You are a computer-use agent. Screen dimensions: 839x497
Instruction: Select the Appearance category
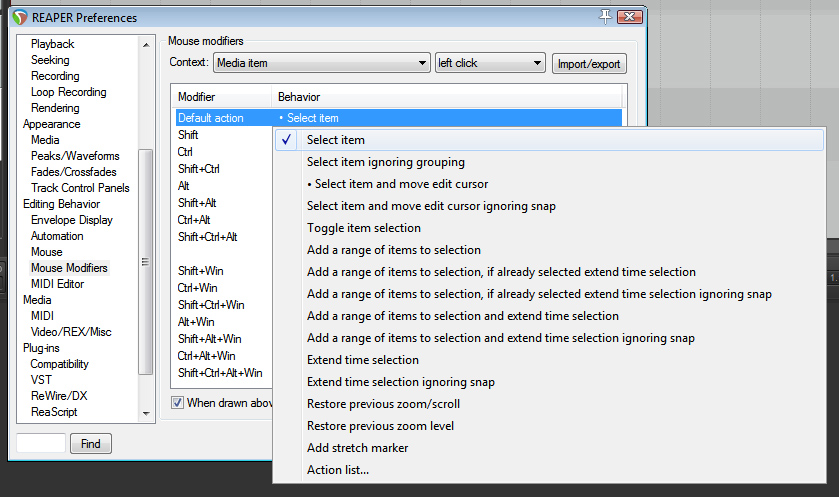point(51,124)
